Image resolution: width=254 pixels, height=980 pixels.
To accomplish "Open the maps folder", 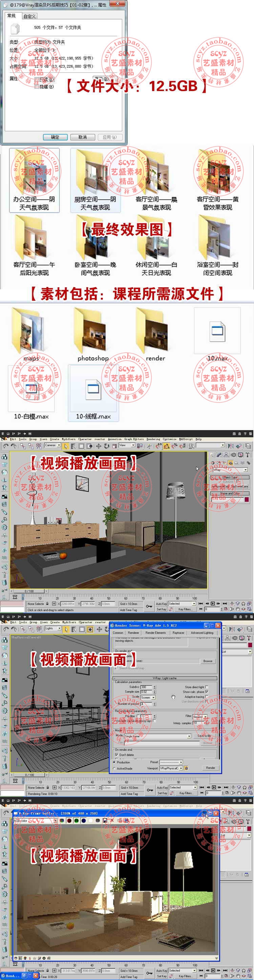I will 31,335.
